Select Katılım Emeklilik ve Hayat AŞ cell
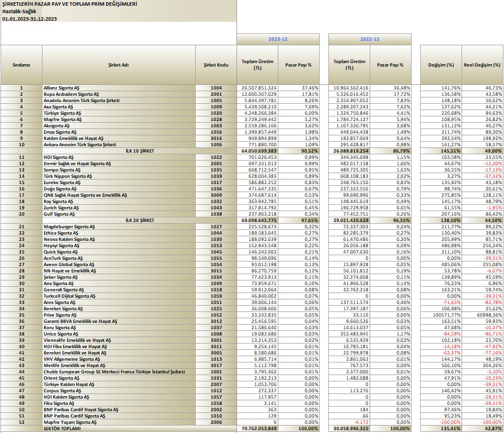Image resolution: width=504 pixels, height=433 pixels. [x=119, y=138]
